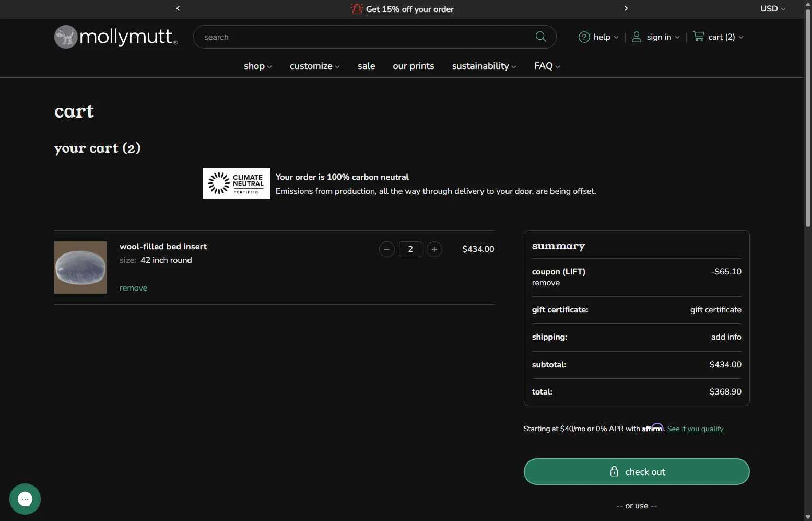Expand the help menu chevron
The image size is (812, 521).
click(x=616, y=38)
